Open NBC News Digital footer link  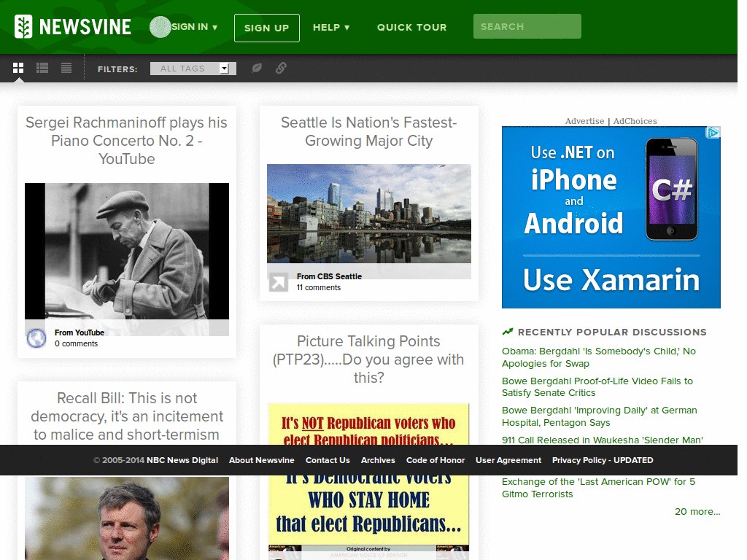(x=182, y=460)
